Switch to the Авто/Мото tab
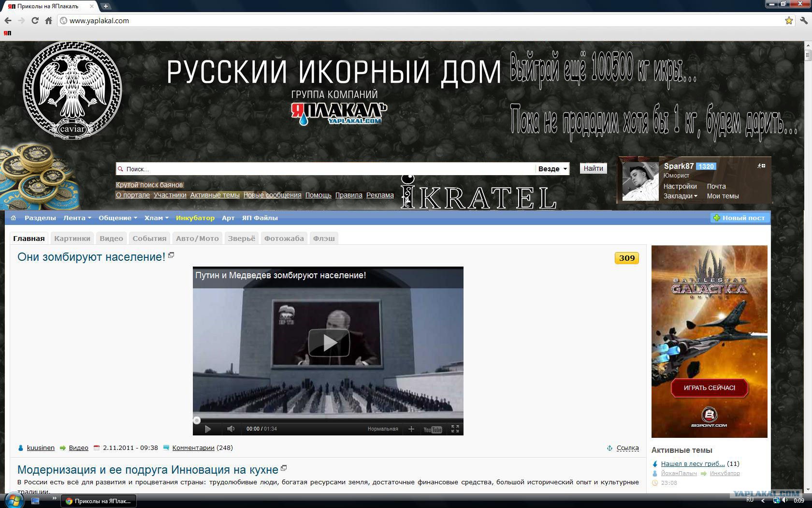Screen dimensions: 812x508 (197, 238)
